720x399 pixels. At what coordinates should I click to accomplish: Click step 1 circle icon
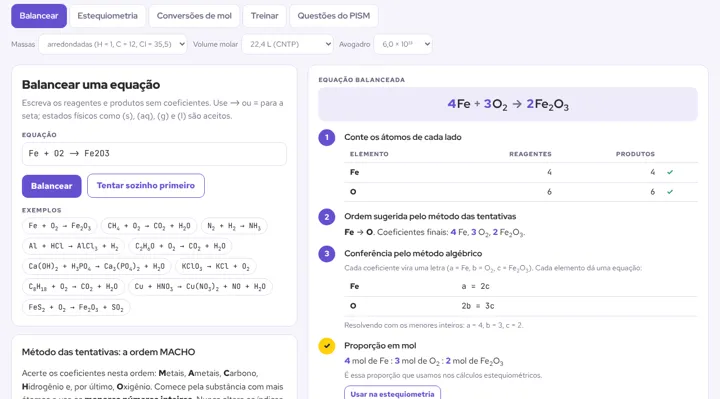[326, 137]
